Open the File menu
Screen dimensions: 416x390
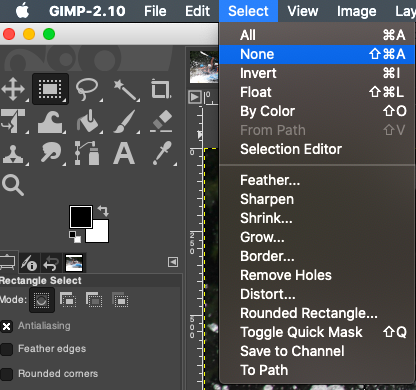[155, 11]
